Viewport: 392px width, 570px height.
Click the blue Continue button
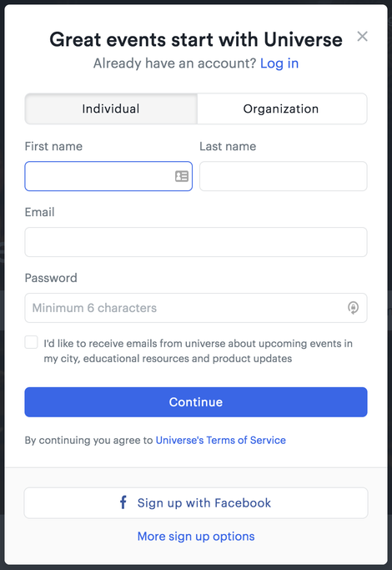coord(196,402)
